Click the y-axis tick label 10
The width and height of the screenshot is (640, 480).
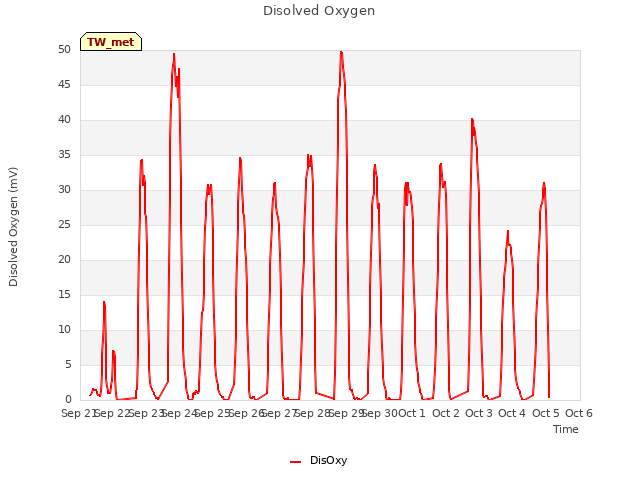[64, 329]
